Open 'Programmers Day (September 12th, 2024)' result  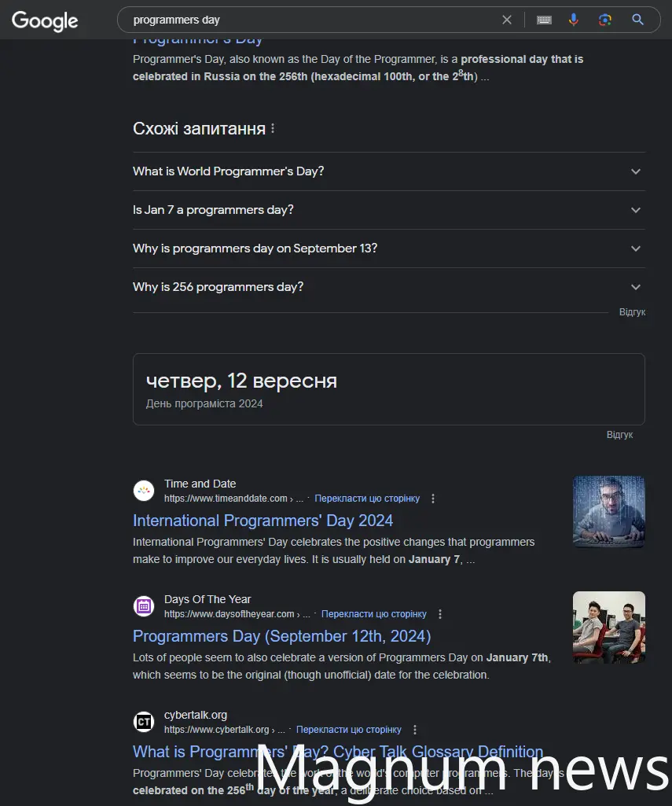(x=281, y=636)
